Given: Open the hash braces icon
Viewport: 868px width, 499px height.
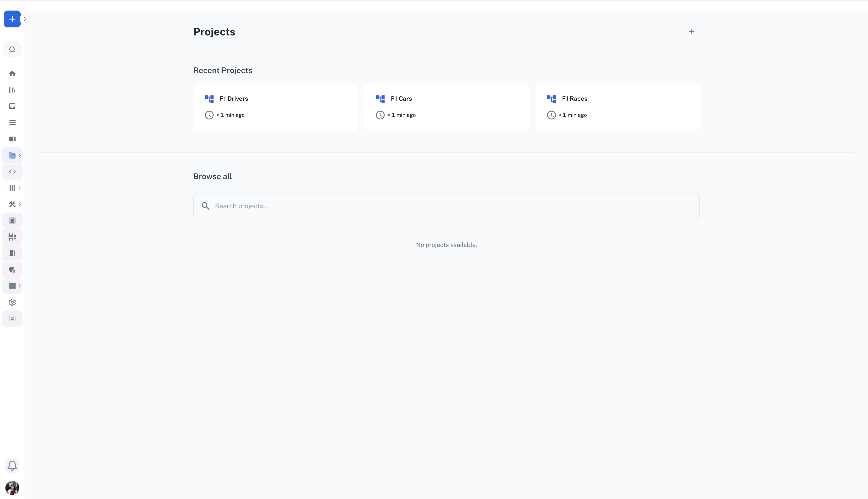Looking at the screenshot, I should coord(12,319).
